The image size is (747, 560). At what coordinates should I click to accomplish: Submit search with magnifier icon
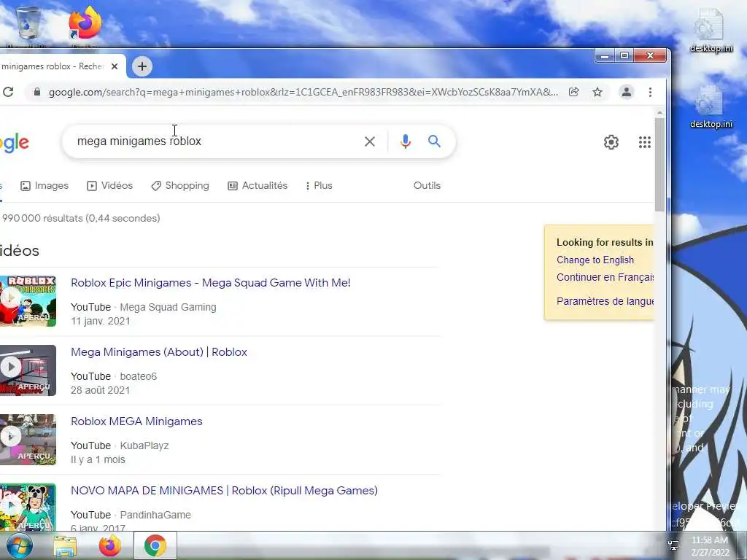[x=434, y=141]
